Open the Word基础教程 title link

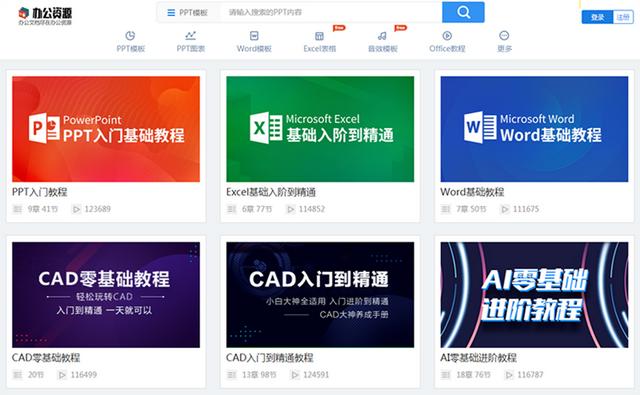click(472, 192)
